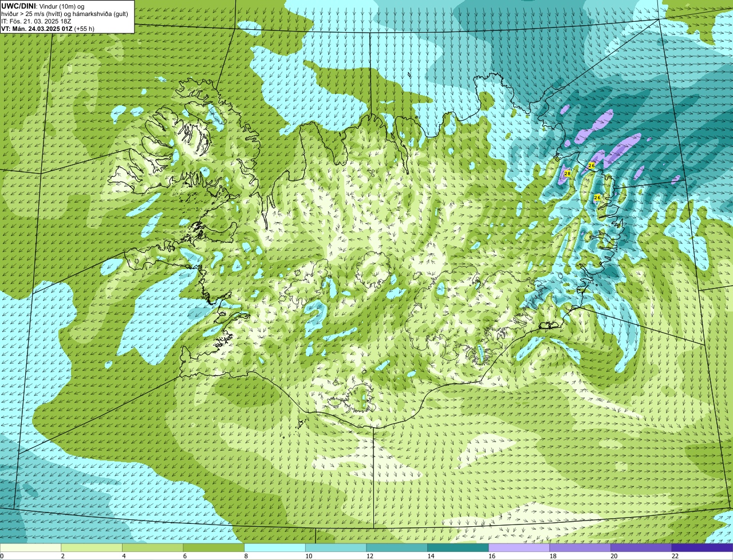Select the 2–4 m/s light-green legend swatch
The height and width of the screenshot is (560, 733).
(x=92, y=548)
